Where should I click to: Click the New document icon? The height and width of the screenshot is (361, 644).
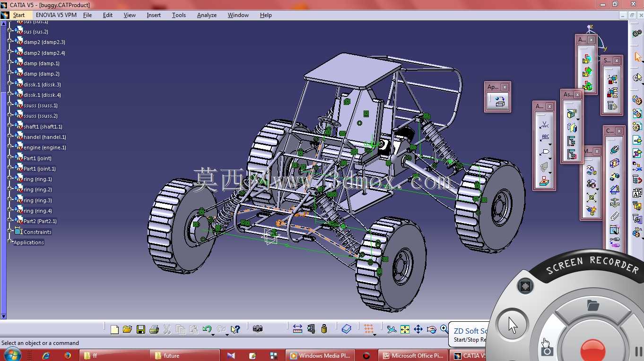pos(114,329)
